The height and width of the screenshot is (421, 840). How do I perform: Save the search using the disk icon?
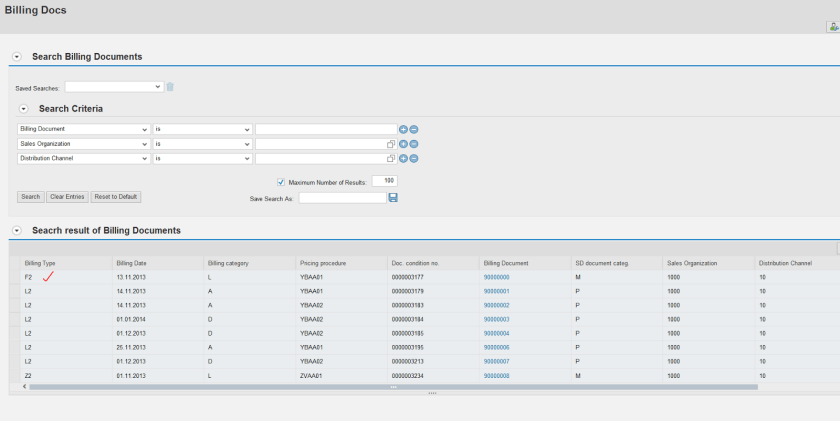(393, 198)
